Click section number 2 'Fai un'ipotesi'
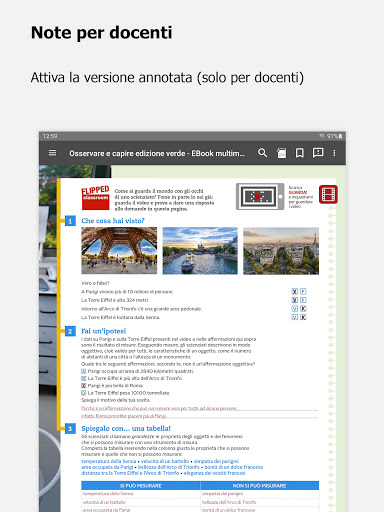 coord(70,331)
